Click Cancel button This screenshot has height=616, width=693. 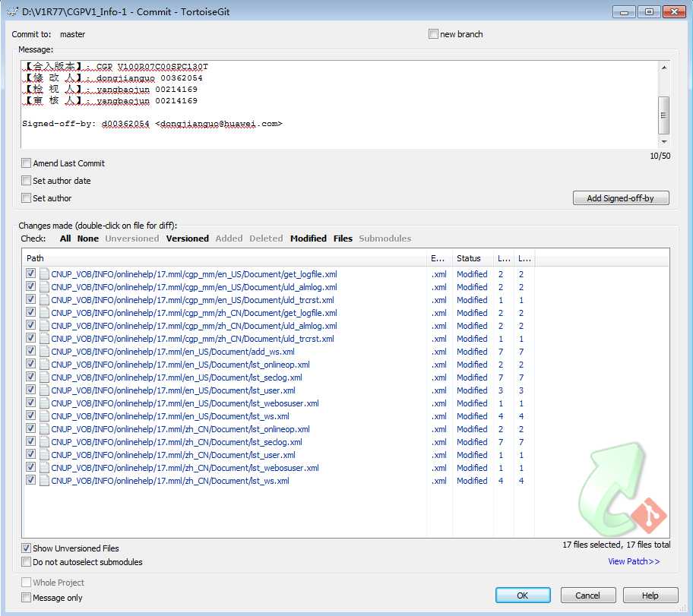(588, 595)
